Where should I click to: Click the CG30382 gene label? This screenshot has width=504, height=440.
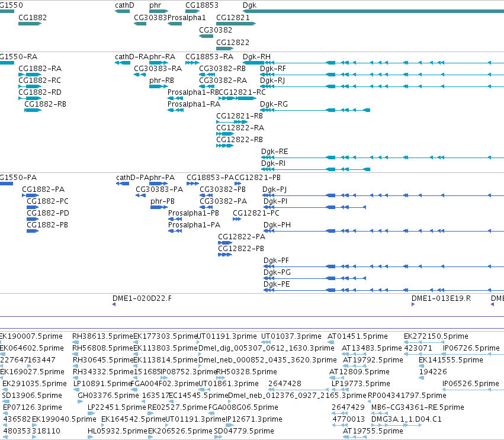[216, 30]
